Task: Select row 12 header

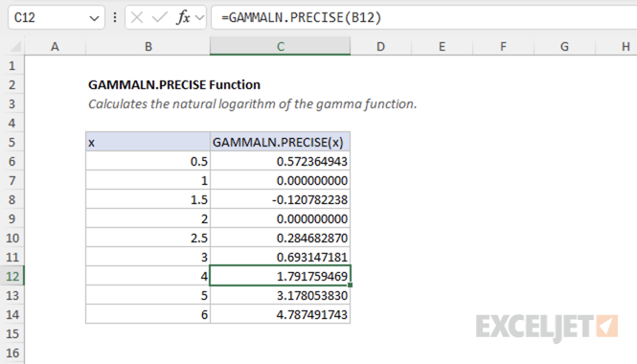Action: point(12,276)
